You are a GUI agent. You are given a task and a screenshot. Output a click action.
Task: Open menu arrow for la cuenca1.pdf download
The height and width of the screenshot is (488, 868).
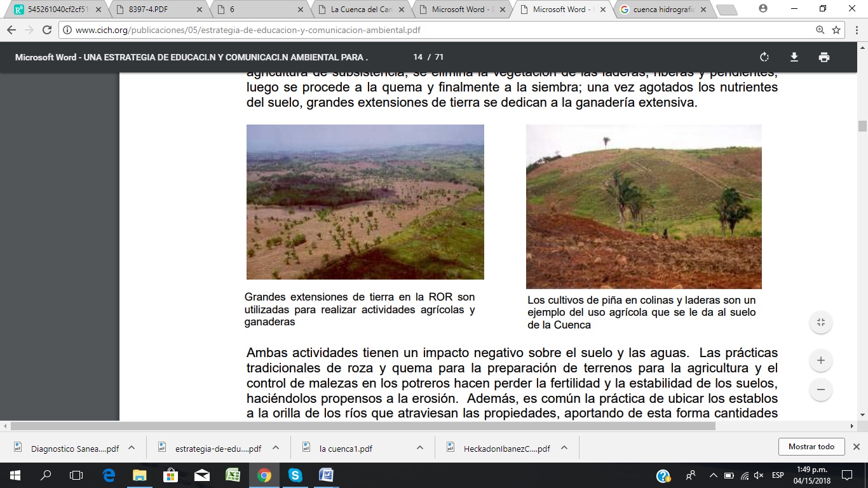[419, 447]
